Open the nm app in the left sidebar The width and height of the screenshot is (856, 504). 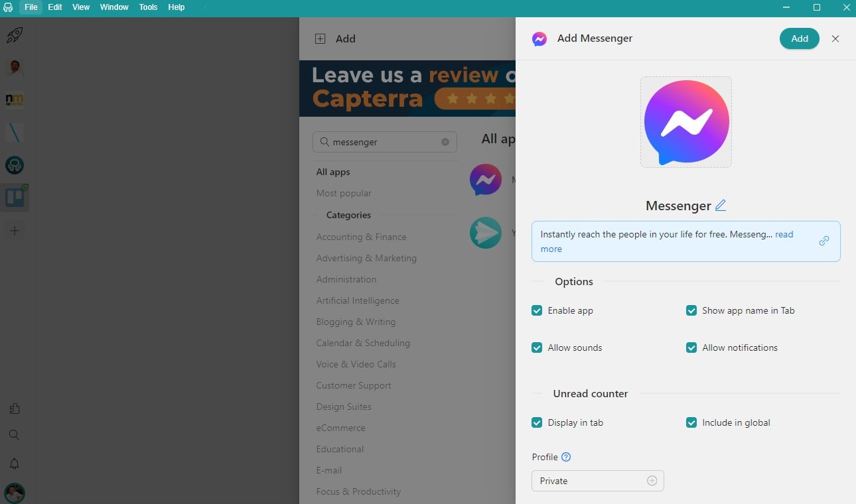tap(15, 99)
